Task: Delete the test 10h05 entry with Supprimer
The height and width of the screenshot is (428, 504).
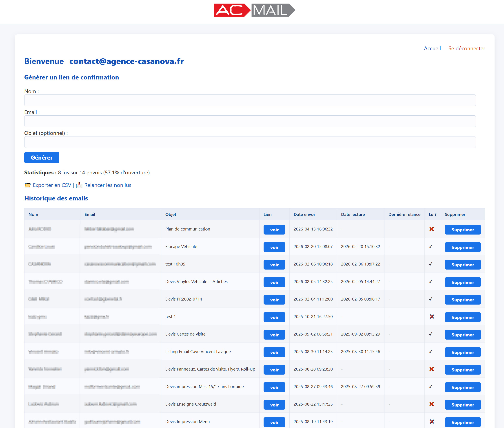Action: click(x=462, y=265)
